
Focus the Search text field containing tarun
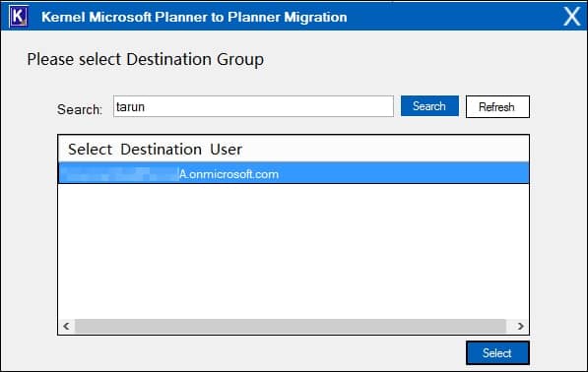coord(253,106)
